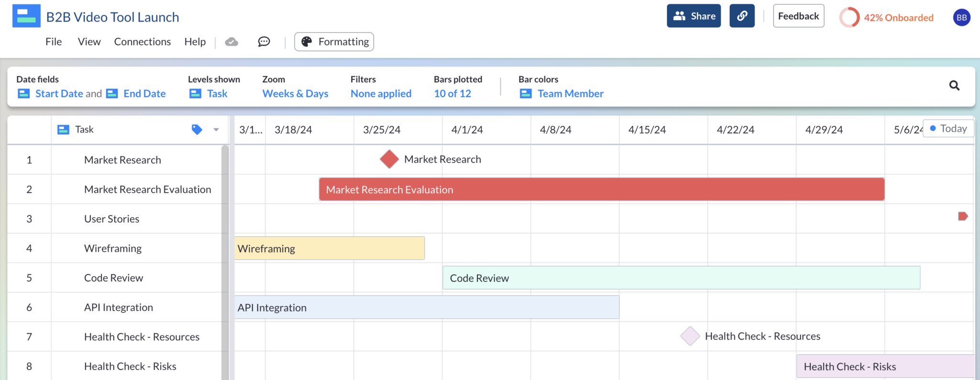Screen dimensions: 980x380
Task: Open the Levels shown Task setting
Action: [x=217, y=93]
